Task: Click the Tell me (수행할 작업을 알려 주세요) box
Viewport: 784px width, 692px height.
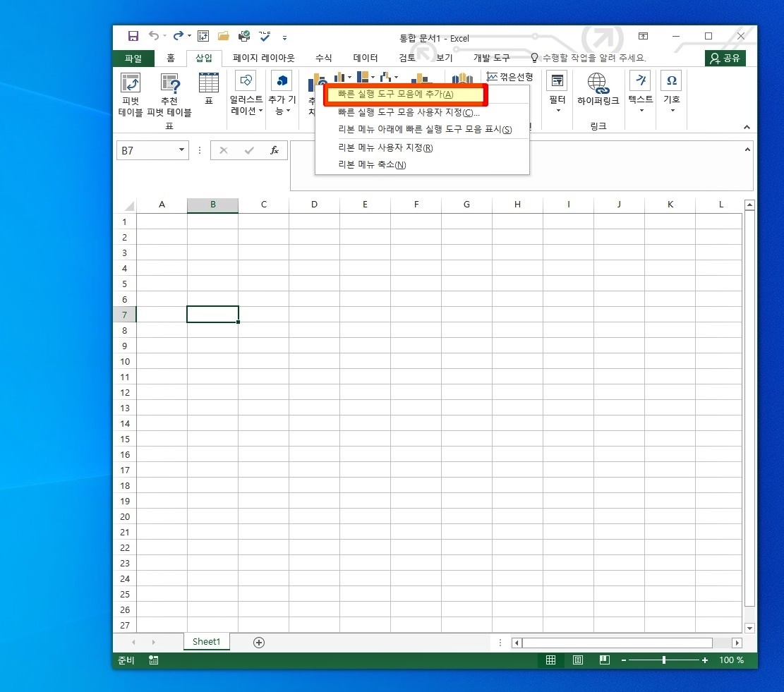Action: (589, 58)
